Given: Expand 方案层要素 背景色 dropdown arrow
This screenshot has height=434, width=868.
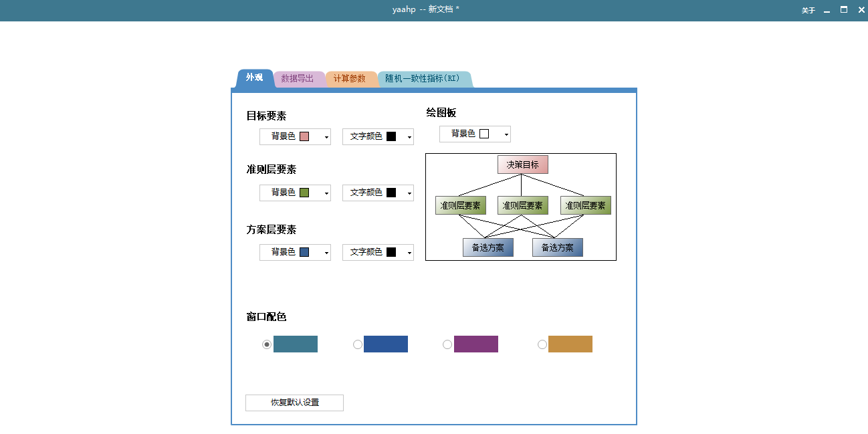Looking at the screenshot, I should [x=326, y=253].
